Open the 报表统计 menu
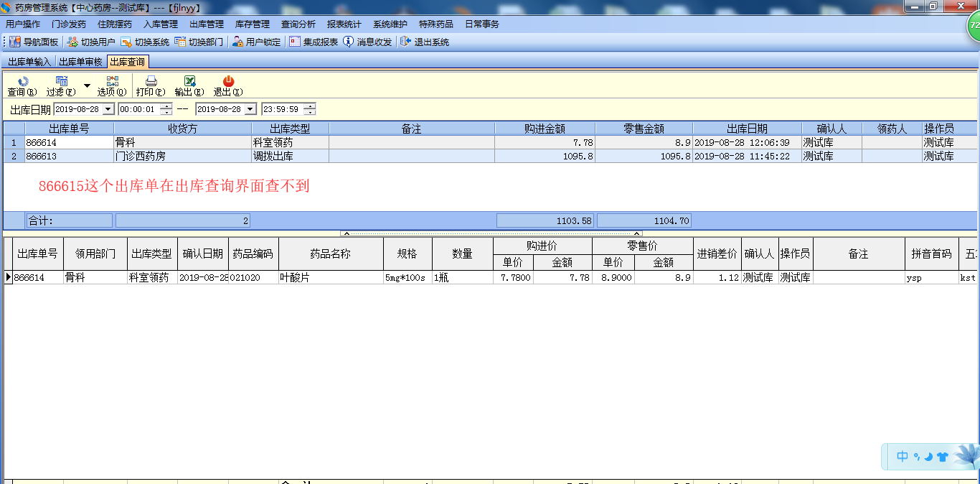Screen dimensions: 980x484 click(344, 24)
